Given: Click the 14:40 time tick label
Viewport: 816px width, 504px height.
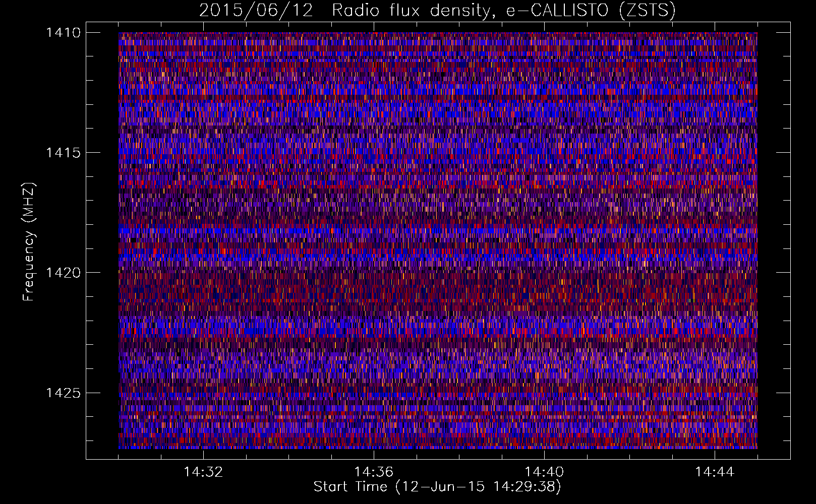Looking at the screenshot, I should coord(544,472).
